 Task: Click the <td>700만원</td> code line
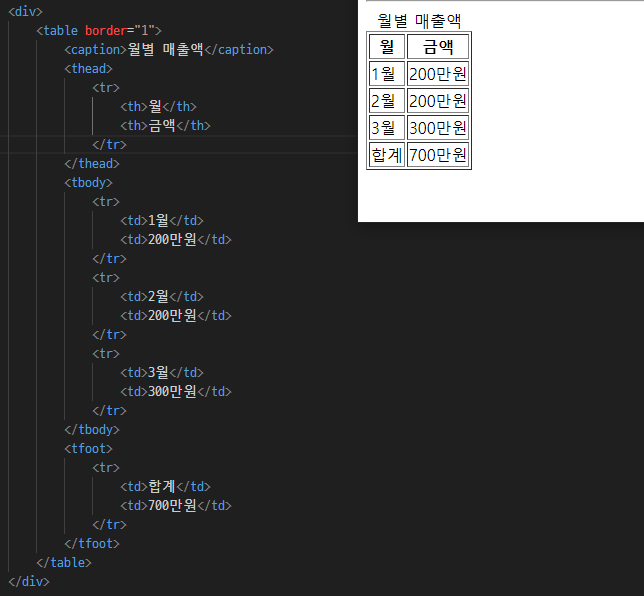[176, 505]
